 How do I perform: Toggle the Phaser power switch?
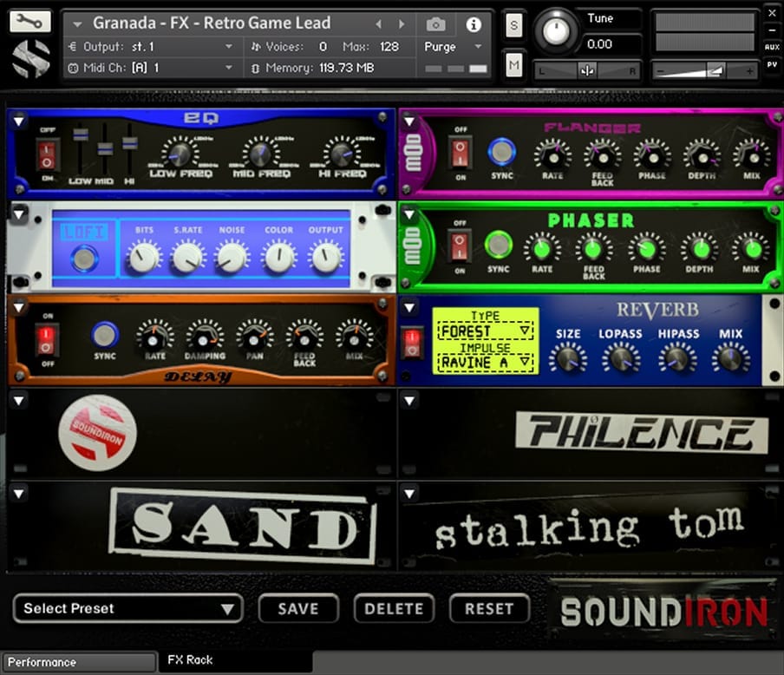tap(460, 246)
